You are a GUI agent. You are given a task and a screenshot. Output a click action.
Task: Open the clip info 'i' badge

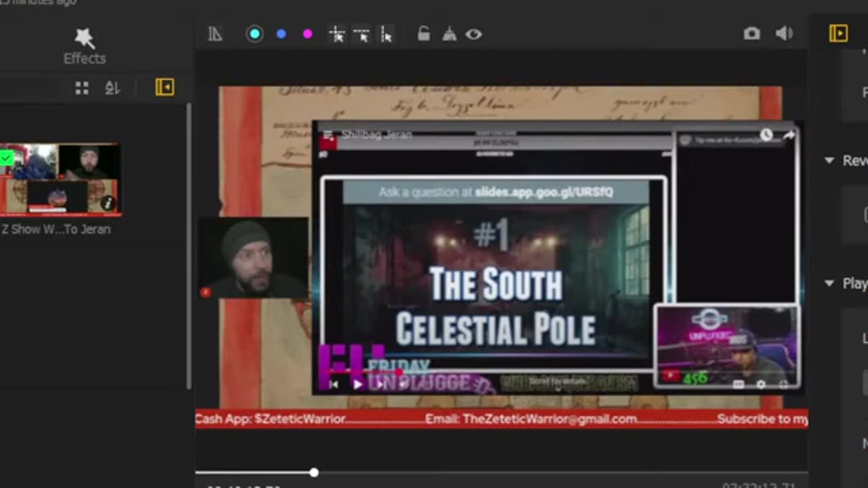108,203
